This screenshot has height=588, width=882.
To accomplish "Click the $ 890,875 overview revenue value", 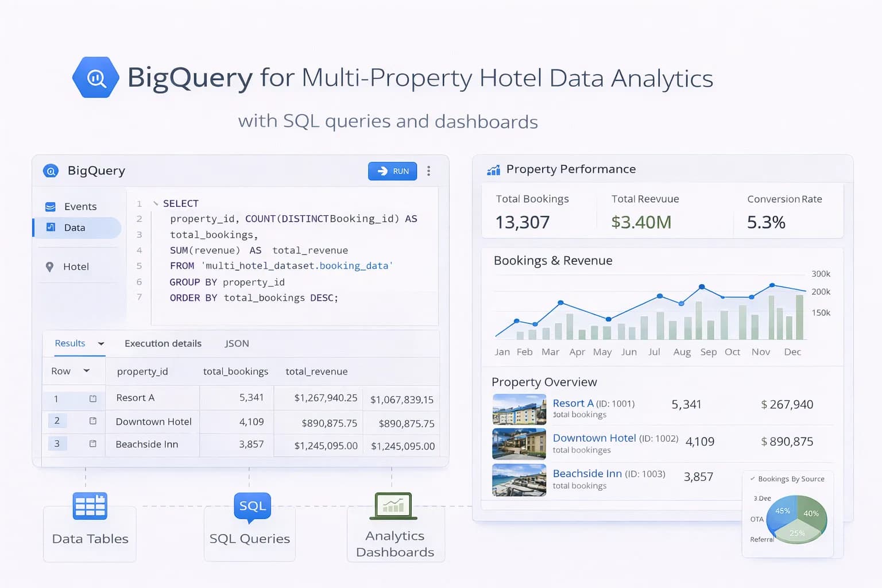I will coord(787,442).
